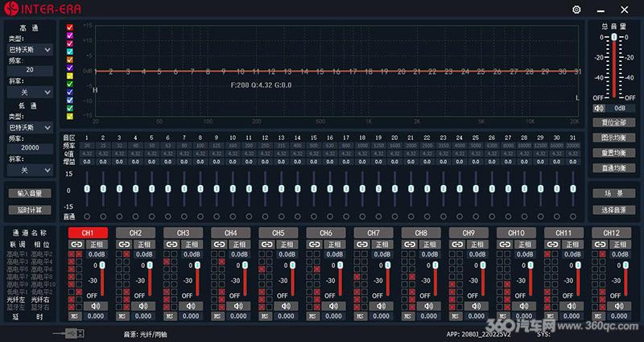
Task: Select EQ node 16 on the curve
Action: (x=336, y=72)
